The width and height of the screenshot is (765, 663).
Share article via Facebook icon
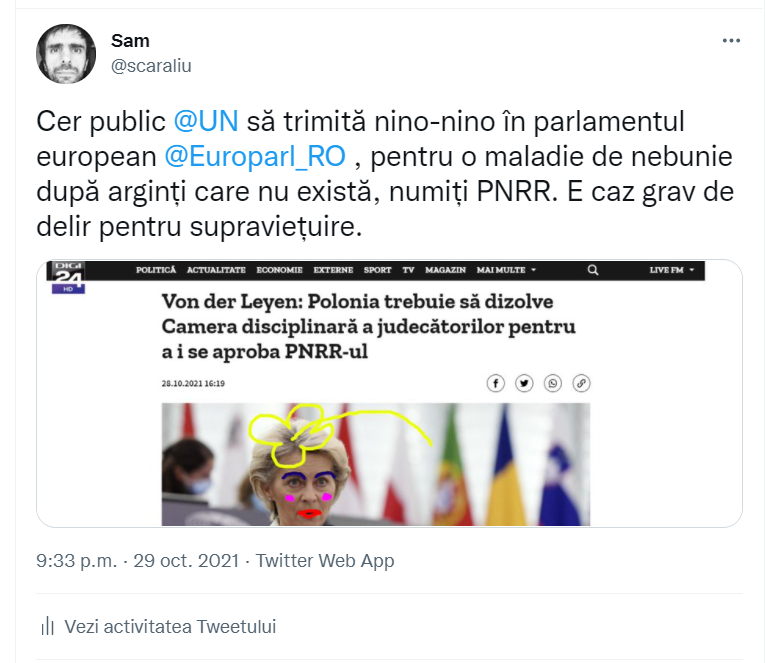[x=495, y=383]
